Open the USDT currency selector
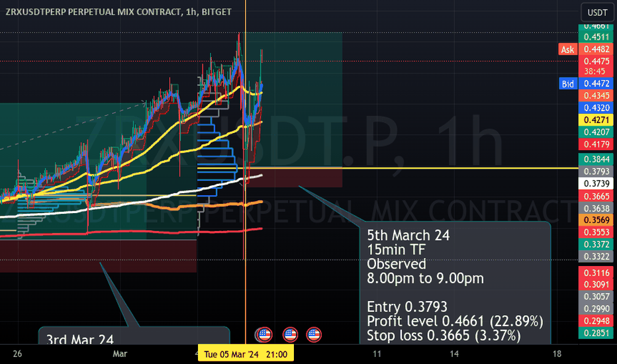The image size is (617, 364). tap(597, 13)
